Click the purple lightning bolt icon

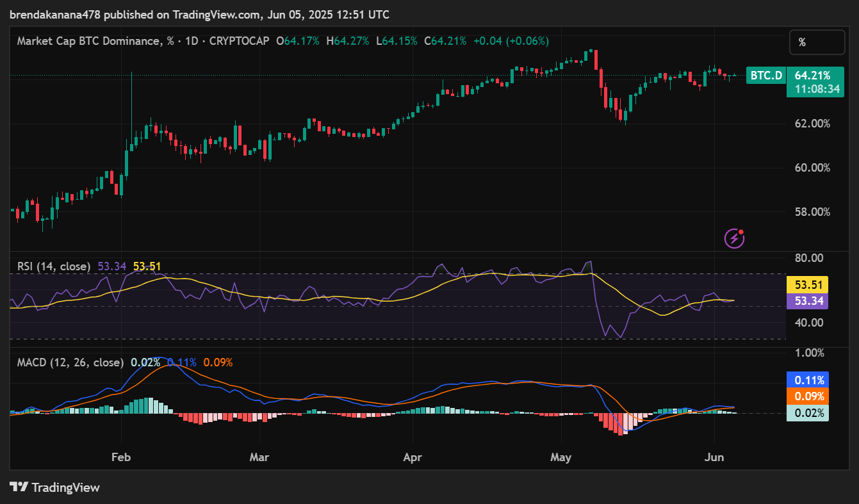click(x=734, y=238)
